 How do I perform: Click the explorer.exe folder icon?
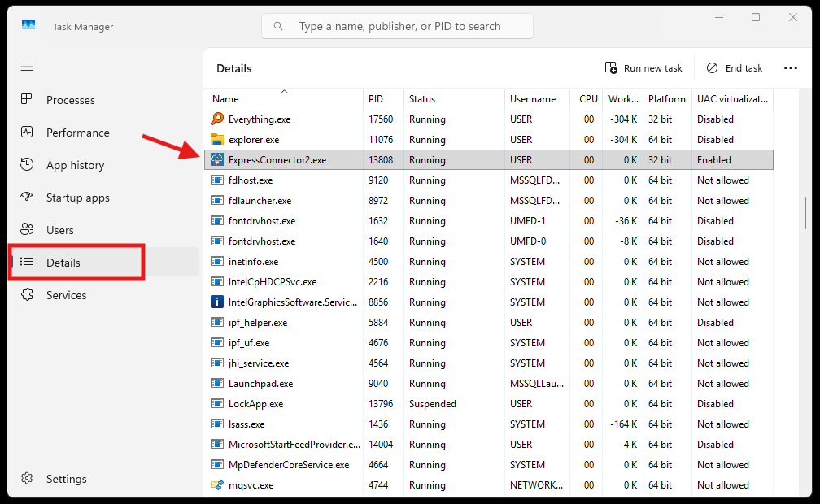(217, 140)
